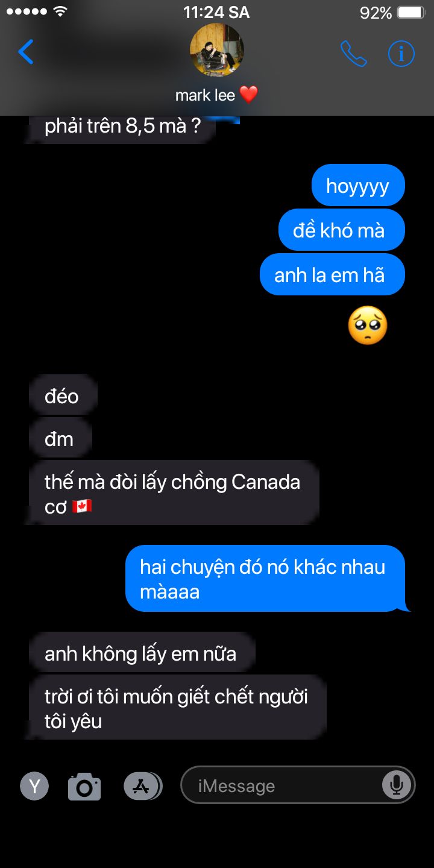The height and width of the screenshot is (868, 434).
Task: Open the App Store apps icon
Action: tap(143, 786)
